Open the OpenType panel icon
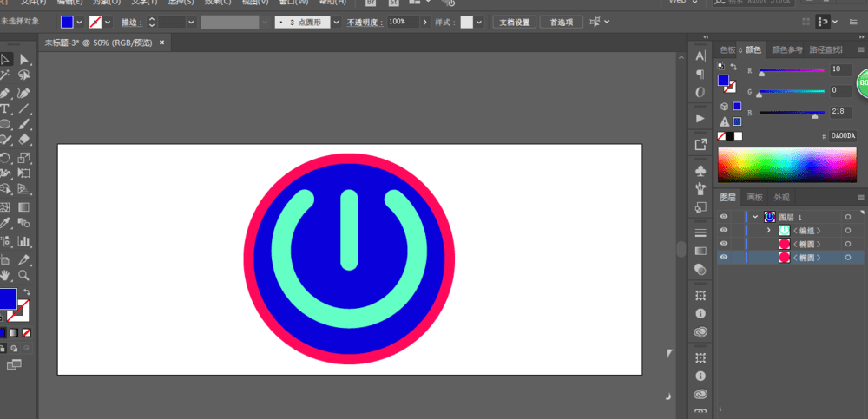Viewport: 868px width, 419px height. 700,93
